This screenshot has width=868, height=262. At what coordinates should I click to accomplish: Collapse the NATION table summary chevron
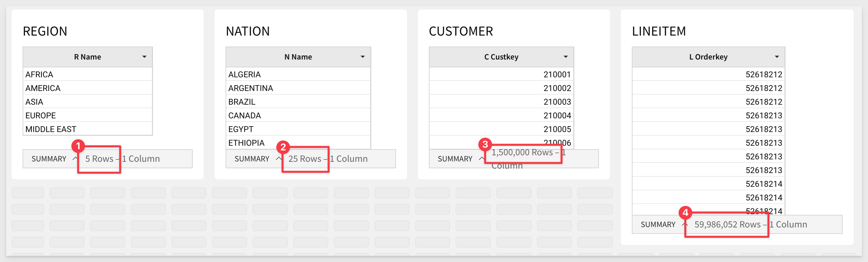pos(279,158)
